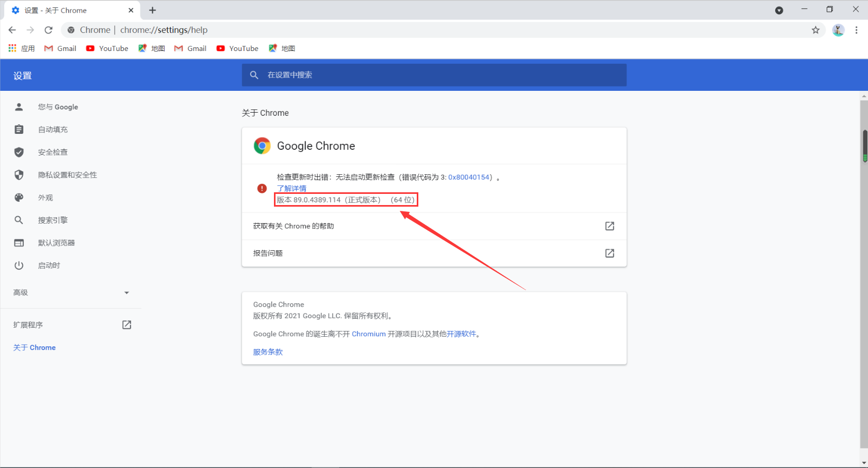Focus the 在设置中搜索 search field
Image resolution: width=868 pixels, height=468 pixels.
pos(434,75)
